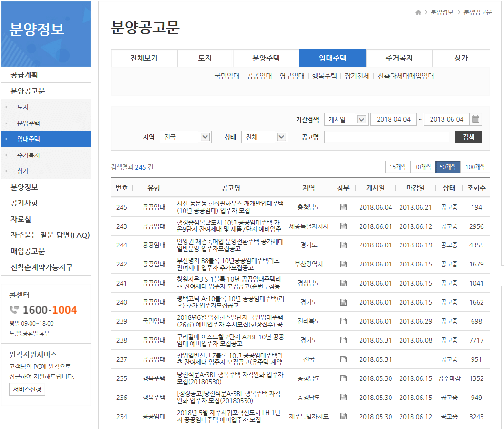Open attachment icon for notice 234
The height and width of the screenshot is (429, 504).
click(x=343, y=416)
